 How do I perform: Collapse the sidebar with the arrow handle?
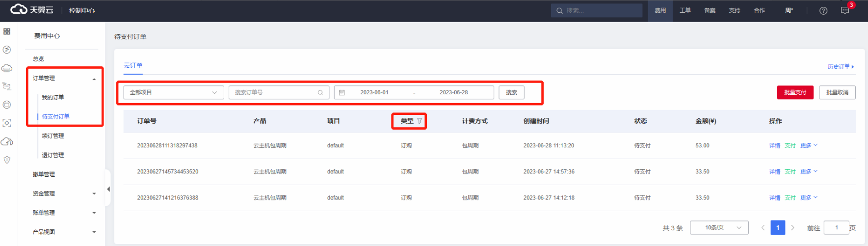[x=108, y=189]
